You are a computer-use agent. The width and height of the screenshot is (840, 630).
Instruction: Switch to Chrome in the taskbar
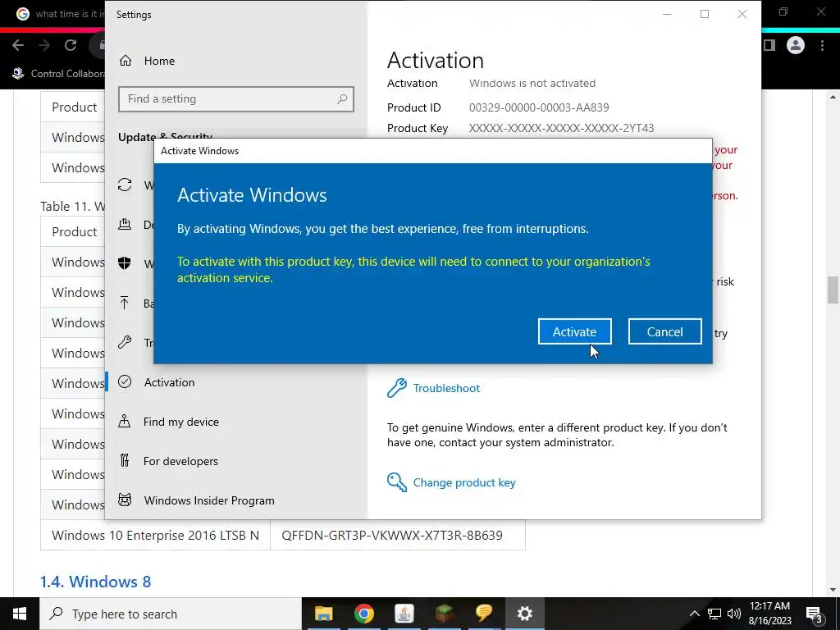pos(363,614)
